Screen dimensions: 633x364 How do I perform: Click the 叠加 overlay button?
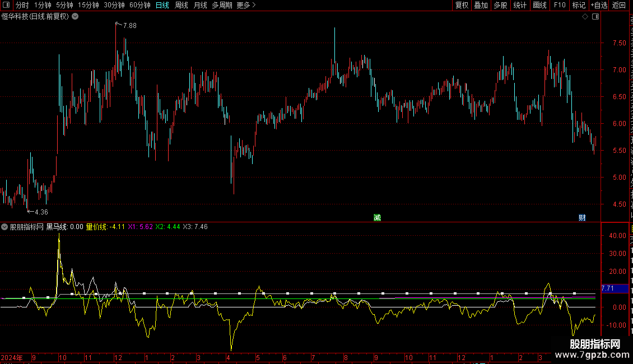coord(481,5)
